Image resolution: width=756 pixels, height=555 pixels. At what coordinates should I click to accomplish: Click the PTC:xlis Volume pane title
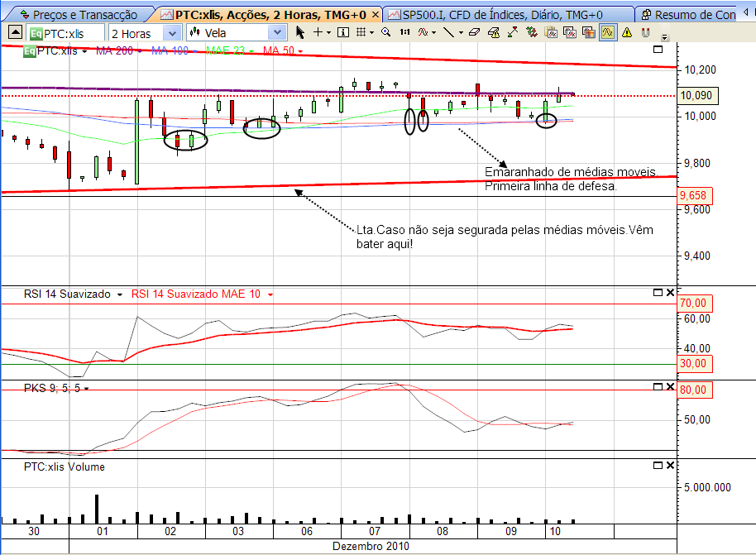(65, 466)
